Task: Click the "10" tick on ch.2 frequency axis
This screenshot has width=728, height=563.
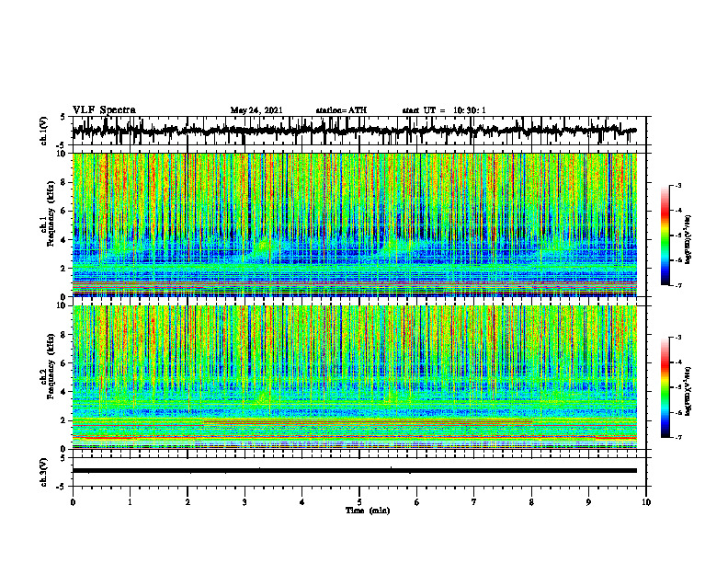Action: click(x=62, y=305)
